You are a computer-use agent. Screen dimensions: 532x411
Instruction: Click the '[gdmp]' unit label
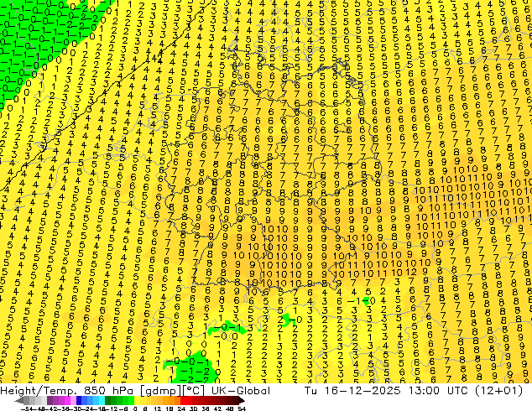coord(162,391)
